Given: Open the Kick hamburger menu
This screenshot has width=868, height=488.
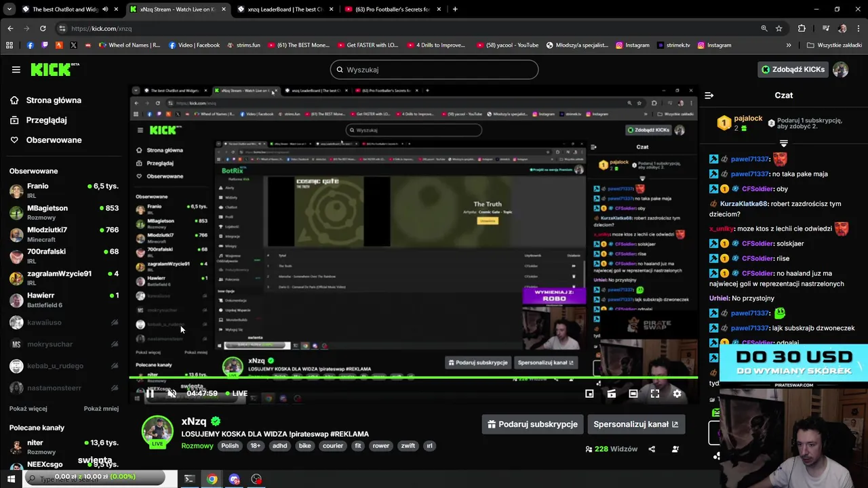Looking at the screenshot, I should [x=16, y=69].
